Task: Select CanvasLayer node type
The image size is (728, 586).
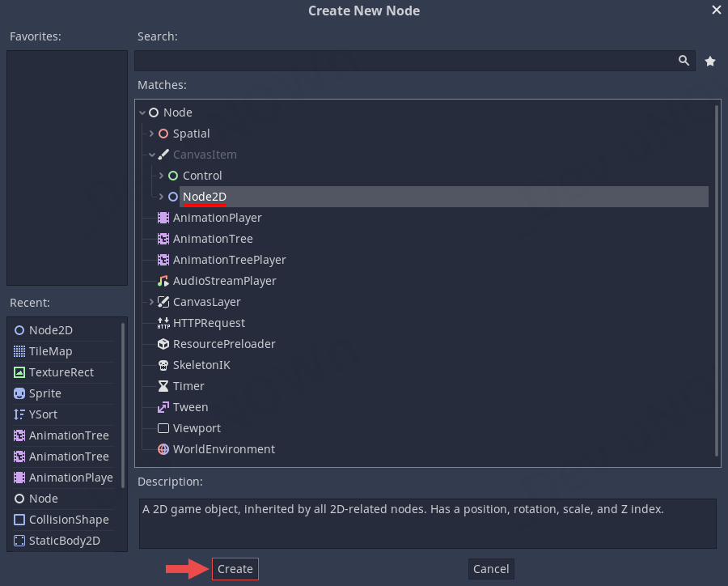Action: [206, 302]
